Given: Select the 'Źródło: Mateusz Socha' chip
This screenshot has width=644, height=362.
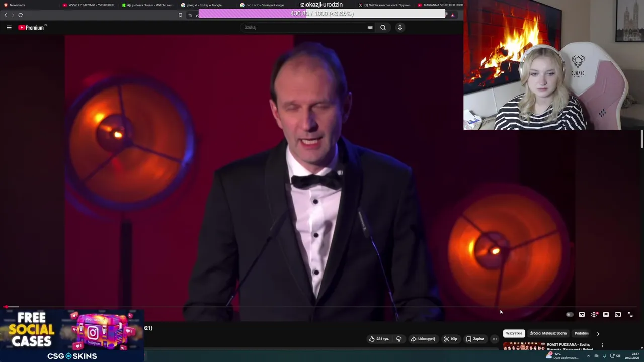Looking at the screenshot, I should click(x=548, y=333).
